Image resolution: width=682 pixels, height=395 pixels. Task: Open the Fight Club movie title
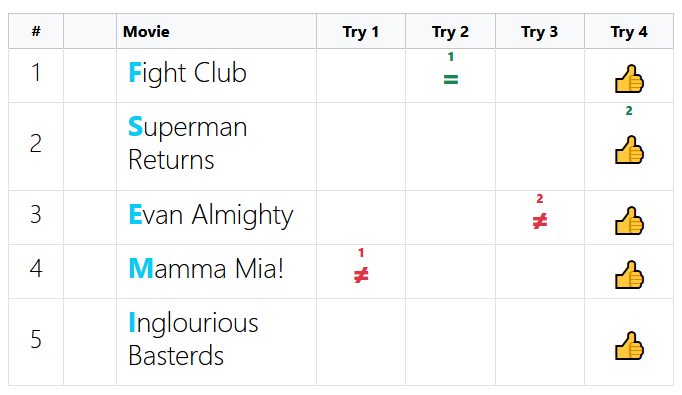[187, 73]
